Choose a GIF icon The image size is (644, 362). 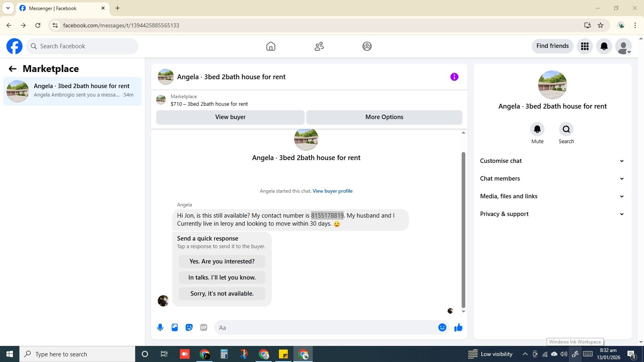tap(204, 327)
